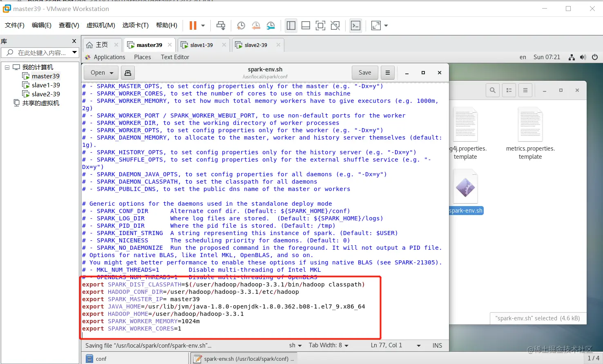Select 共享的虚拟机 in the library
Viewport: 603px width, 364px height.
click(x=41, y=103)
